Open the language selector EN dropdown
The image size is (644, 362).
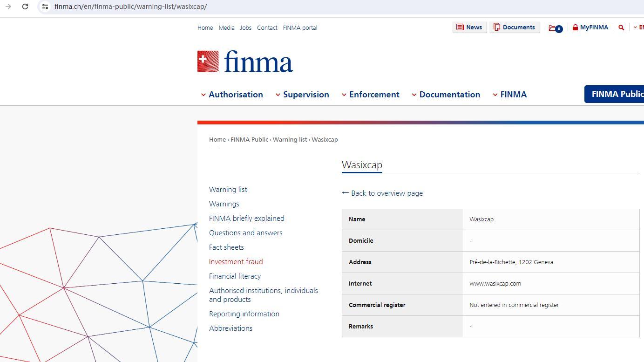point(638,27)
